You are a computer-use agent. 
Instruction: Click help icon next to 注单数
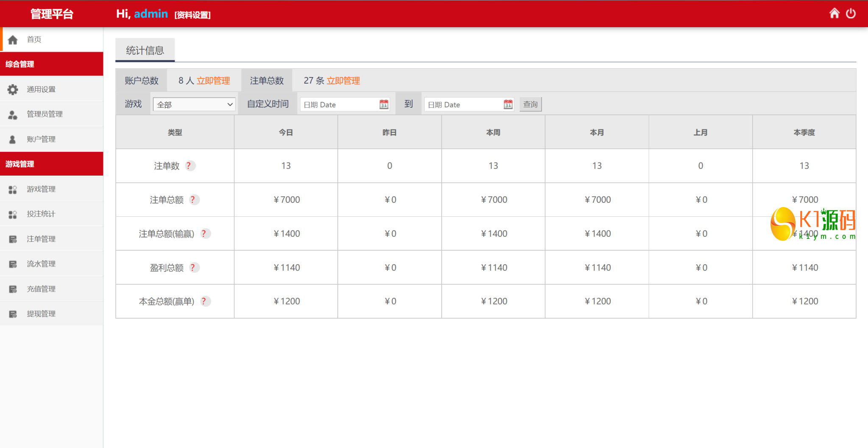(x=189, y=166)
